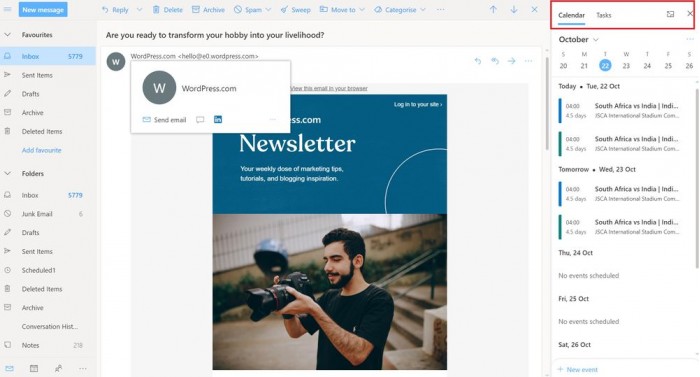Switch to the Calendar tab

(x=571, y=15)
